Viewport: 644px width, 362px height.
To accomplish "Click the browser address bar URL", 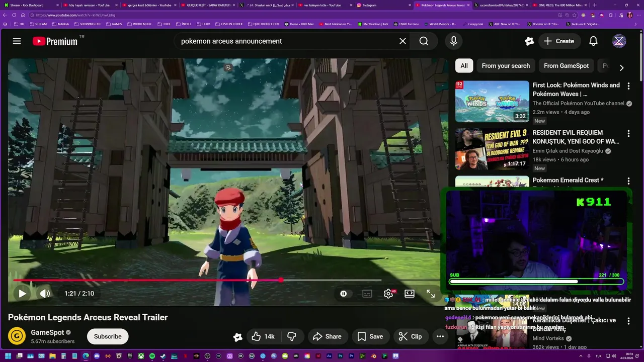I will [75, 15].
